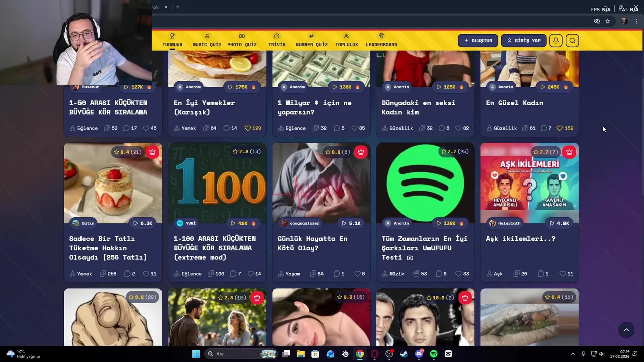Click the play count 132K on Spotify card

(x=449, y=223)
